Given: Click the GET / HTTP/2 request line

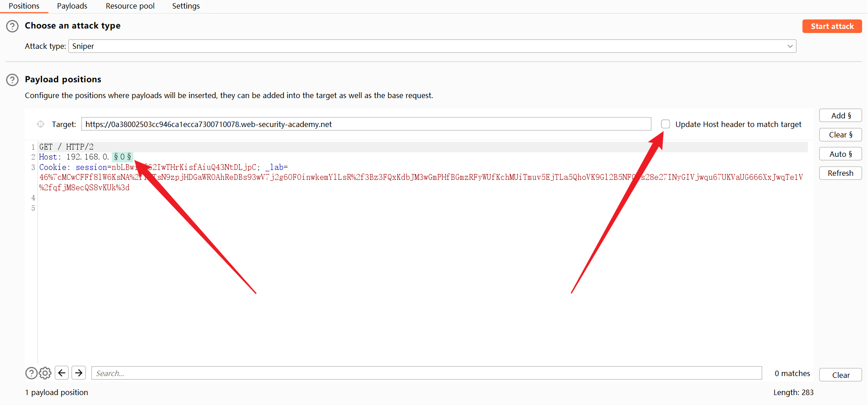Looking at the screenshot, I should 66,147.
